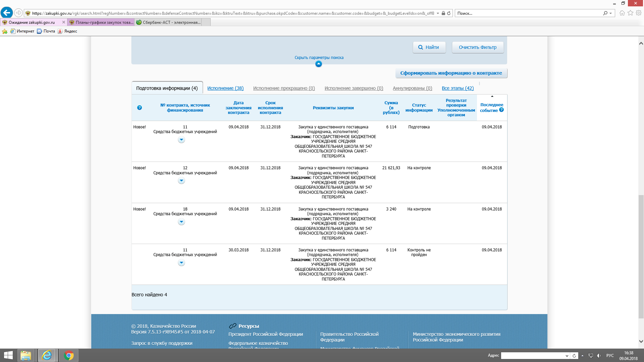Click Сформировать информацию о контракте button
The height and width of the screenshot is (362, 644).
[451, 73]
